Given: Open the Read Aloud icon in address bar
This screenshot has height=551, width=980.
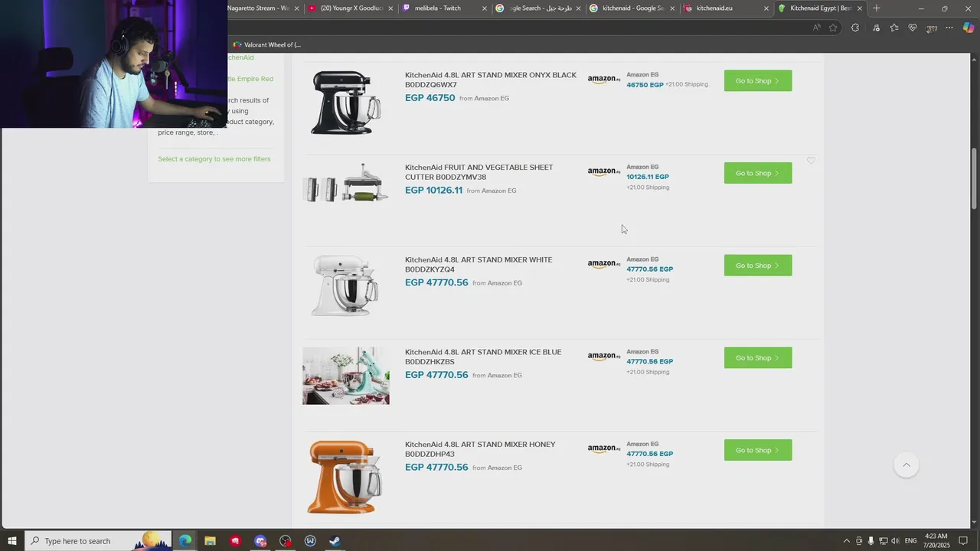Looking at the screenshot, I should (817, 28).
